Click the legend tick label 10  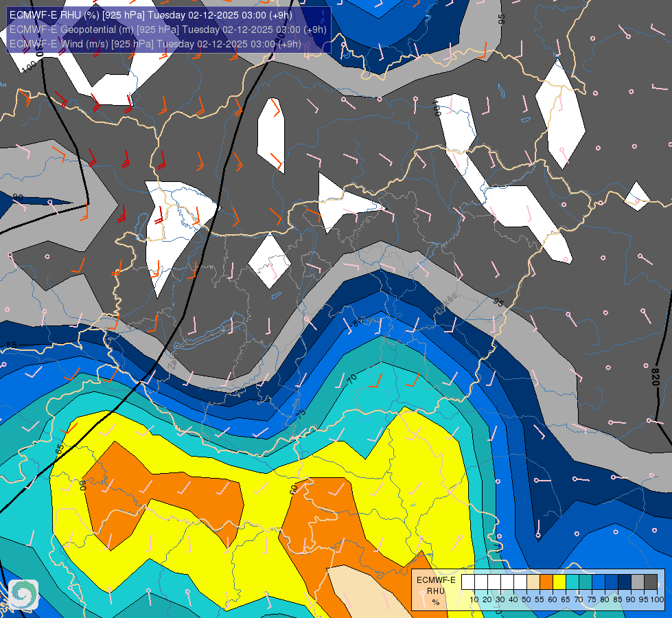point(474,599)
